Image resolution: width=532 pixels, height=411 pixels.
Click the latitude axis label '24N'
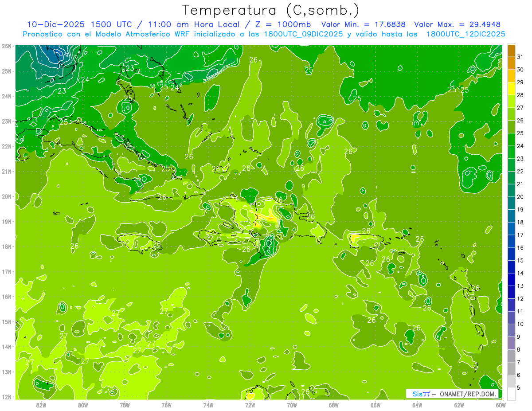(7, 96)
